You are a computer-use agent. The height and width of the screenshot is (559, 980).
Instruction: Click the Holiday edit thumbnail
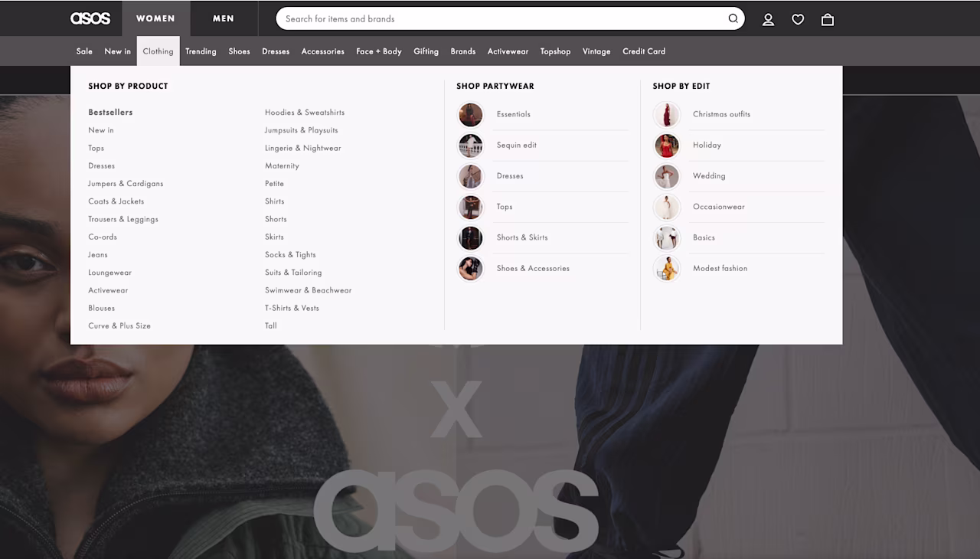(x=667, y=145)
